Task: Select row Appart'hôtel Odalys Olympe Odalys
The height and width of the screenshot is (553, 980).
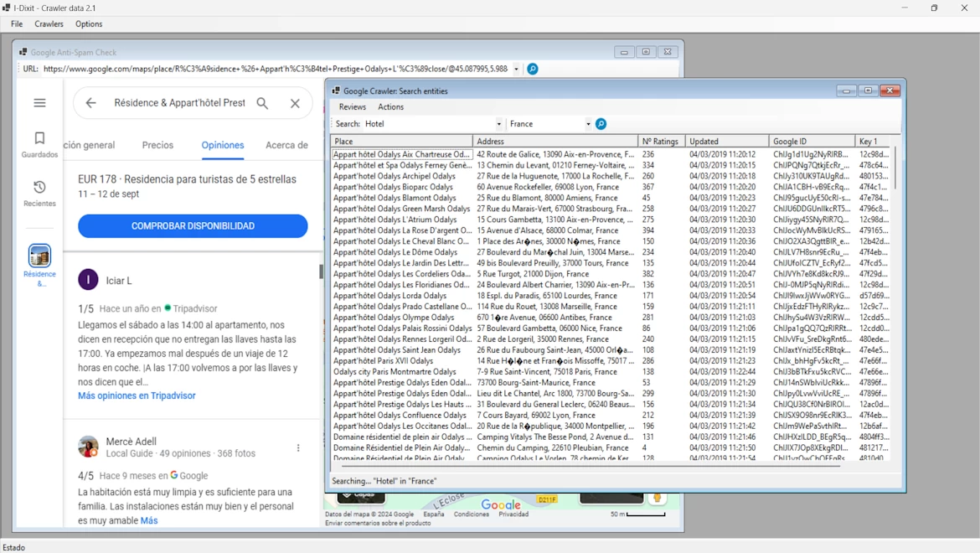Action: [610, 318]
